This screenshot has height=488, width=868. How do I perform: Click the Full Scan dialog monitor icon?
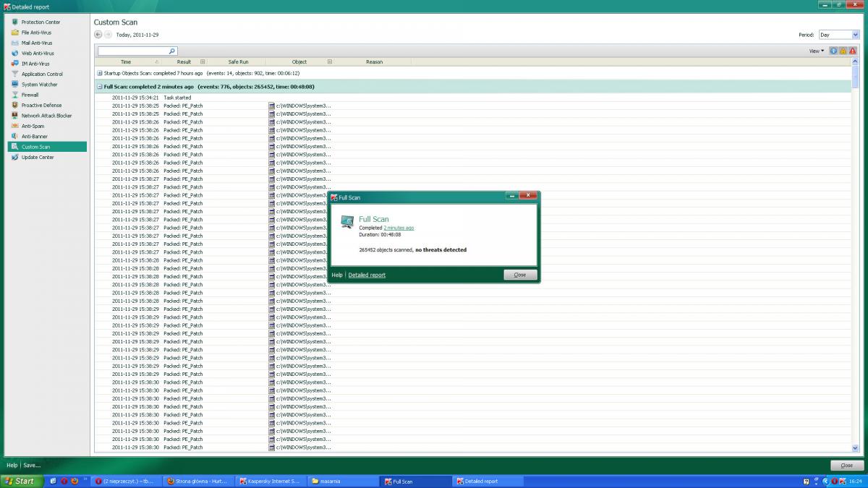click(x=347, y=221)
